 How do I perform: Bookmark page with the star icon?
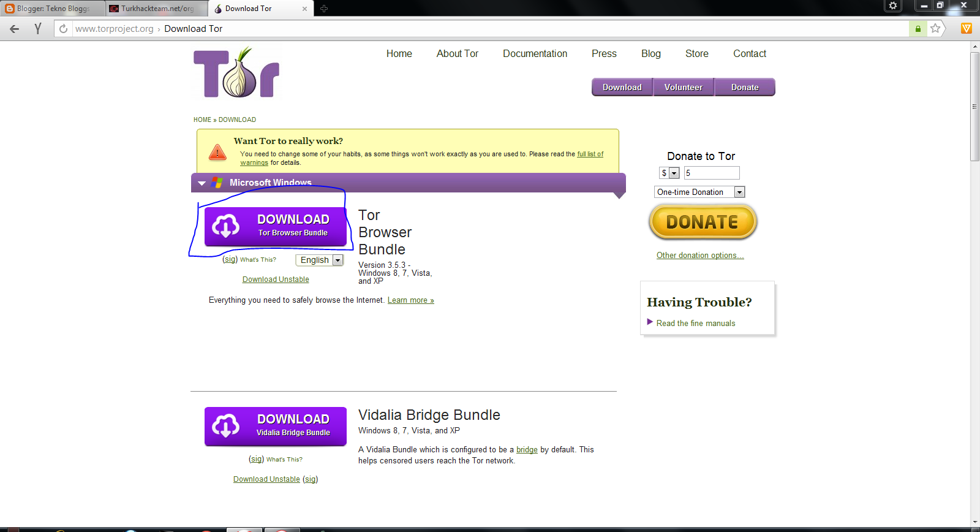[935, 28]
